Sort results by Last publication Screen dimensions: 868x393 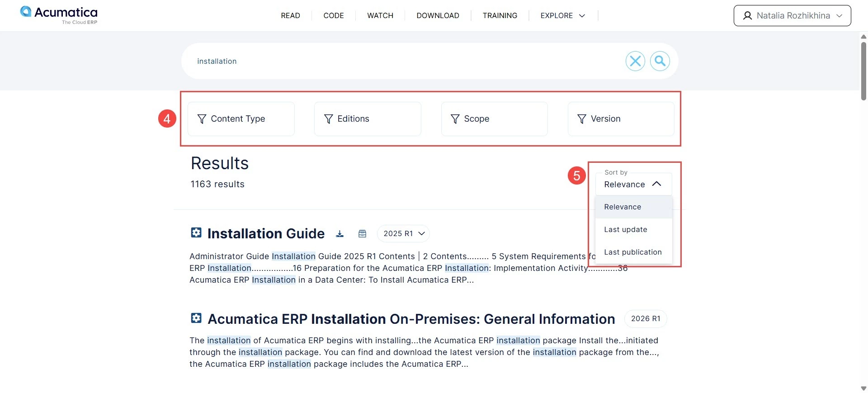click(x=633, y=252)
